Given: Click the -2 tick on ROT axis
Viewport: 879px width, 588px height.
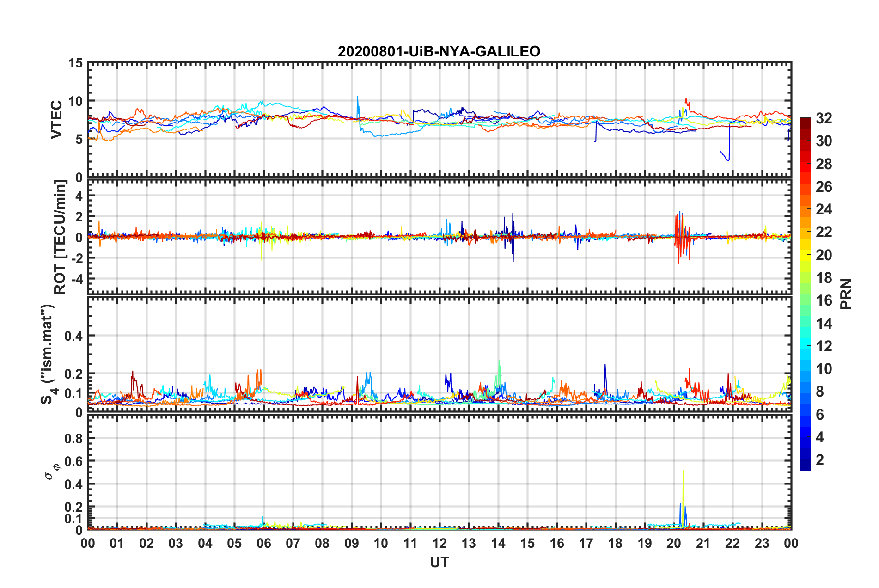Looking at the screenshot, I should (x=77, y=258).
